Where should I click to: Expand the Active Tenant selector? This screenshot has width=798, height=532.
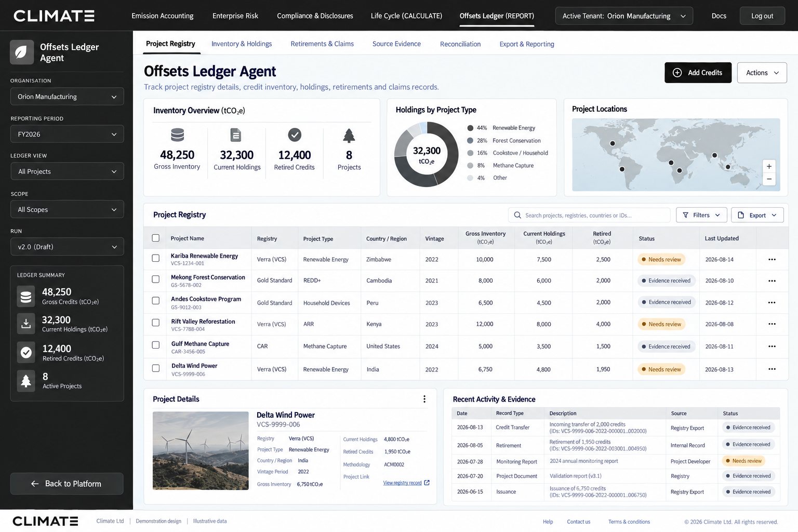(x=624, y=16)
